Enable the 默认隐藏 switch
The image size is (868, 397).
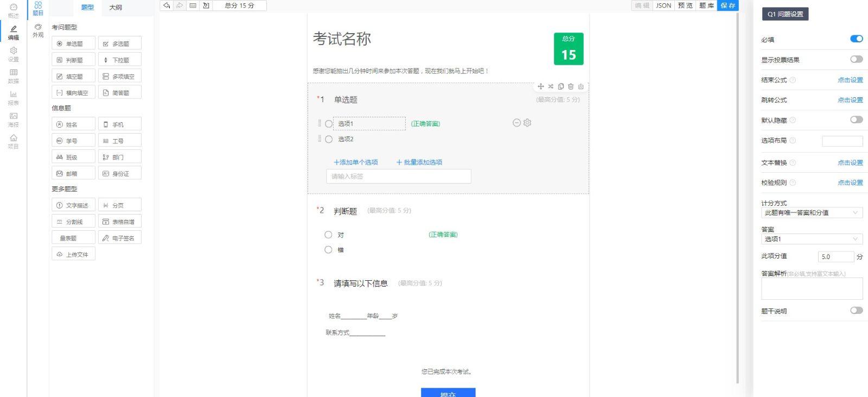tap(857, 119)
